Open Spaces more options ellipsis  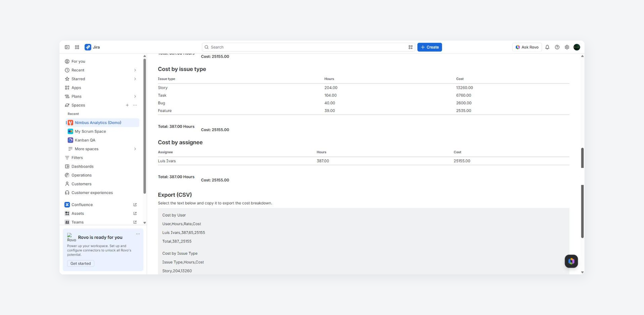point(135,105)
